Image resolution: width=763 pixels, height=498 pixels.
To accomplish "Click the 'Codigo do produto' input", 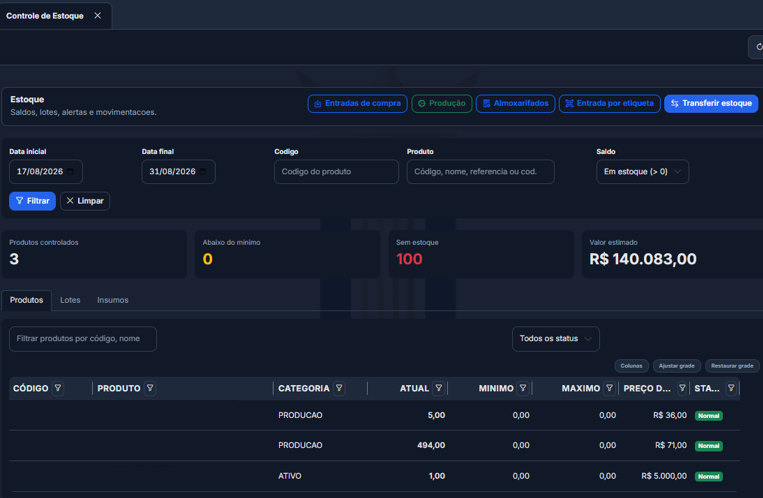I will click(336, 172).
